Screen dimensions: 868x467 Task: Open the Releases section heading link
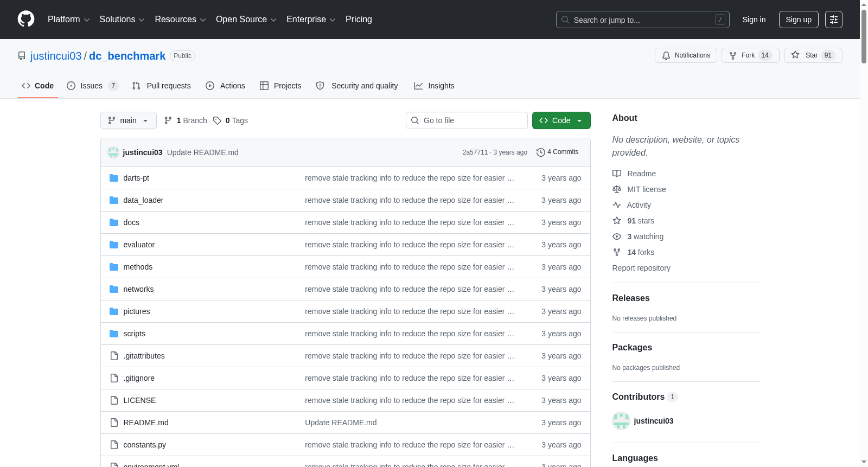[631, 298]
